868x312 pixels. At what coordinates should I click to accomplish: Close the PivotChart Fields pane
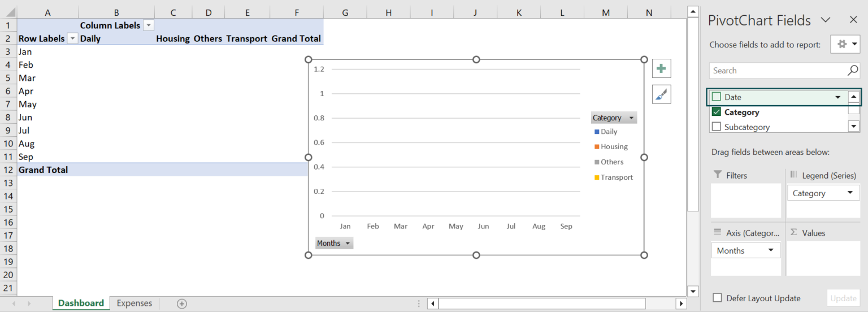pyautogui.click(x=854, y=20)
